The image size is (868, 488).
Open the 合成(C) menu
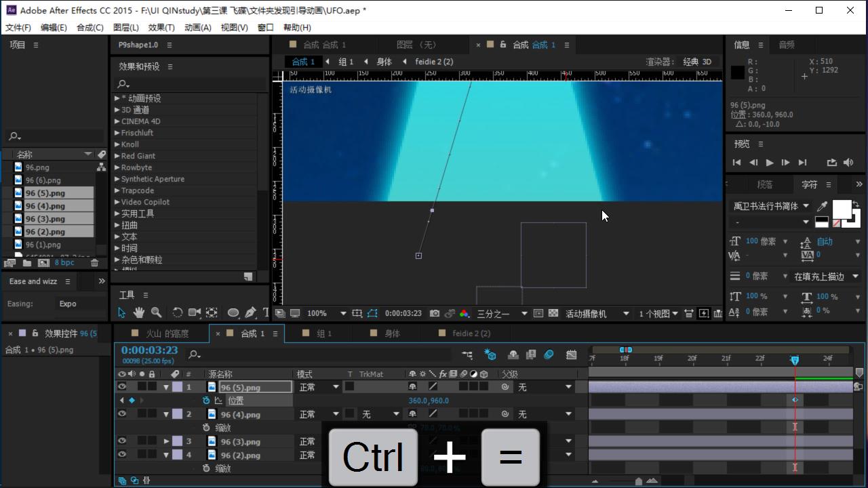click(90, 27)
